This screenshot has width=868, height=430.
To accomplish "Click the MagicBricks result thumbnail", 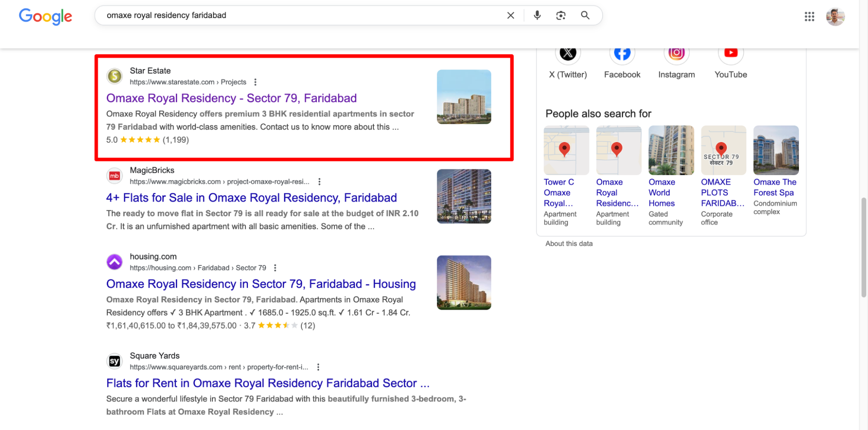I will tap(464, 196).
